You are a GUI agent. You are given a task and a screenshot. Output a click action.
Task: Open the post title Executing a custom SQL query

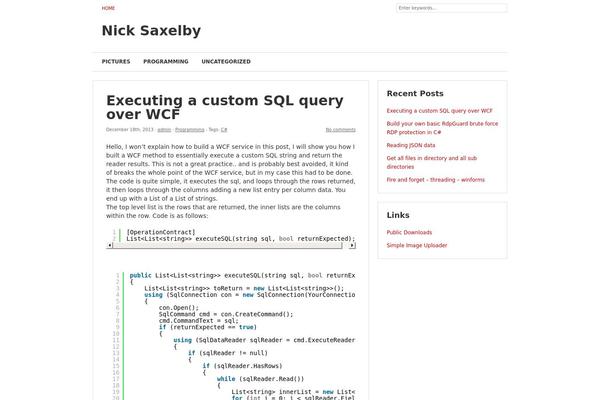coord(225,107)
